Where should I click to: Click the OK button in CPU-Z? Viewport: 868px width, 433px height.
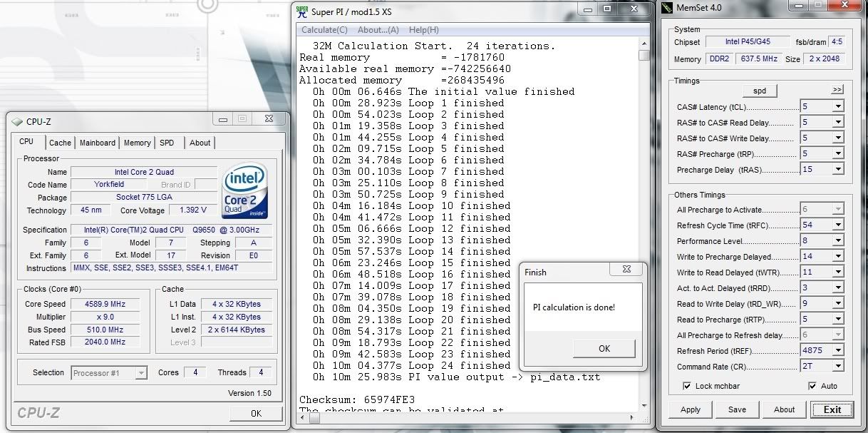click(x=256, y=413)
